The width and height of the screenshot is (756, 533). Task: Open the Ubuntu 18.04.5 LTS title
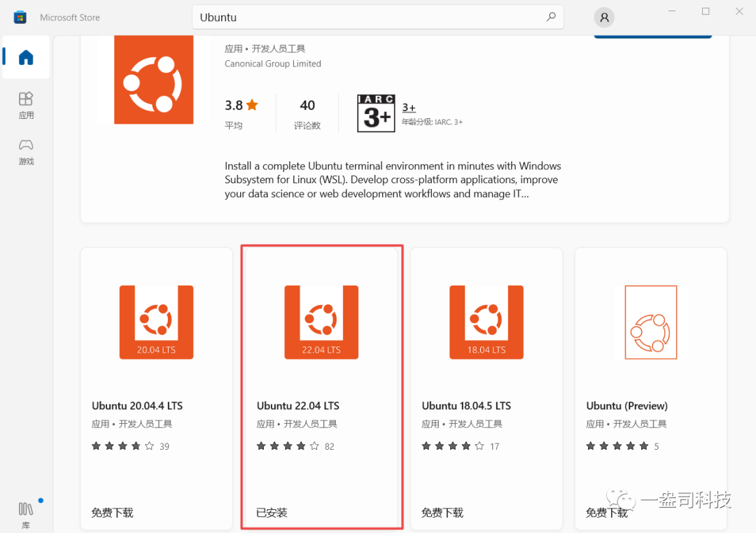point(466,406)
